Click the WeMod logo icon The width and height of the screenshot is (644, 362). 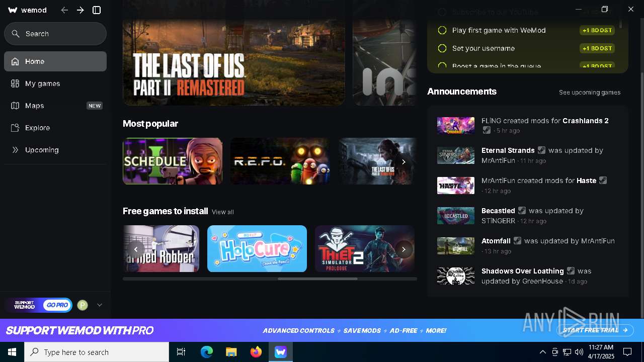[x=13, y=10]
